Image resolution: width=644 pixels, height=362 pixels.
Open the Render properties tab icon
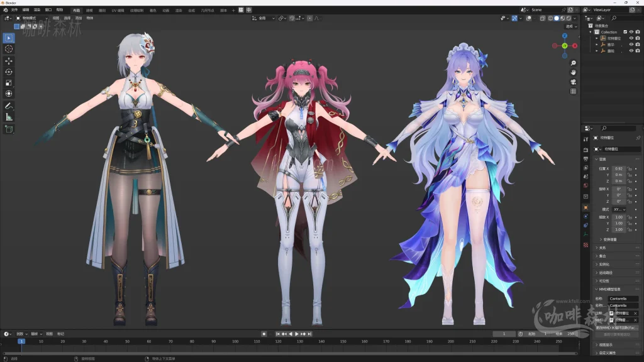tap(586, 150)
